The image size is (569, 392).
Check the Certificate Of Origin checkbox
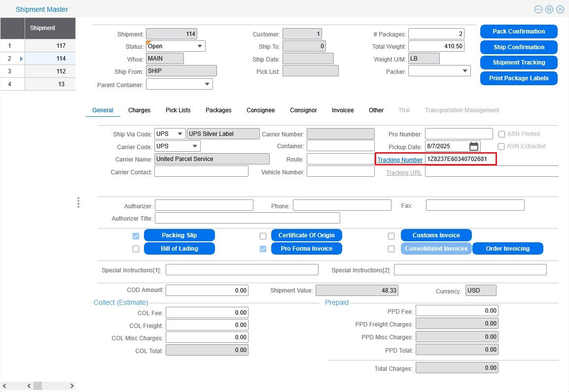click(x=263, y=236)
